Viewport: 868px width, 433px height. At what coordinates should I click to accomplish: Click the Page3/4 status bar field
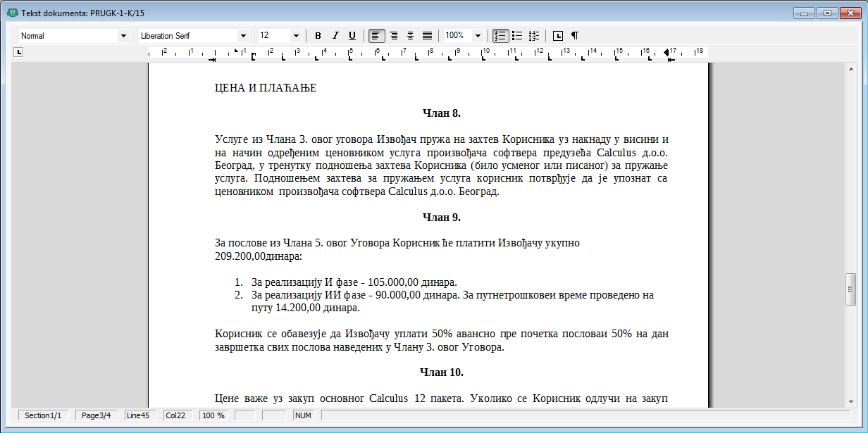[x=97, y=415]
